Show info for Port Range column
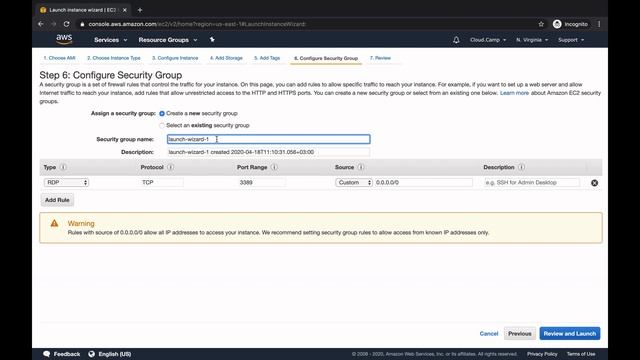The width and height of the screenshot is (640, 360). tap(274, 167)
